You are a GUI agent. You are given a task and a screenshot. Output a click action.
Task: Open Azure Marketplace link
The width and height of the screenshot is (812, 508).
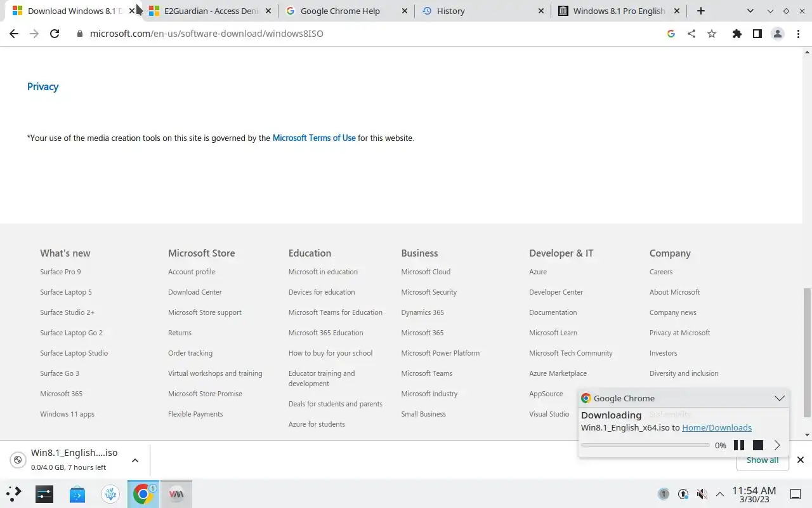pos(558,373)
